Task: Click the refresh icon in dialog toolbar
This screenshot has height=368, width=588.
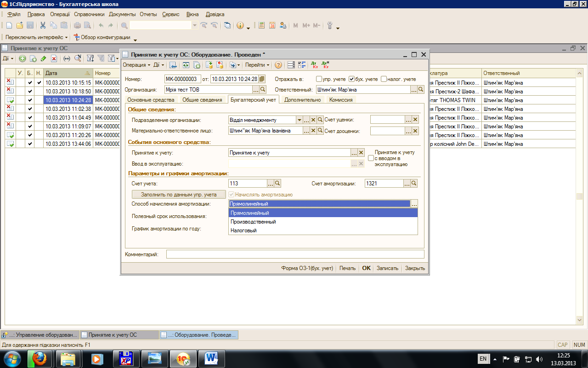Action: (x=186, y=65)
